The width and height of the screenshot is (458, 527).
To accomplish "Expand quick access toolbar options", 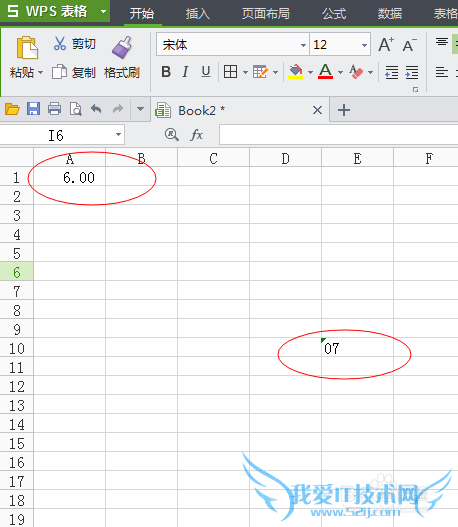I will pyautogui.click(x=140, y=109).
